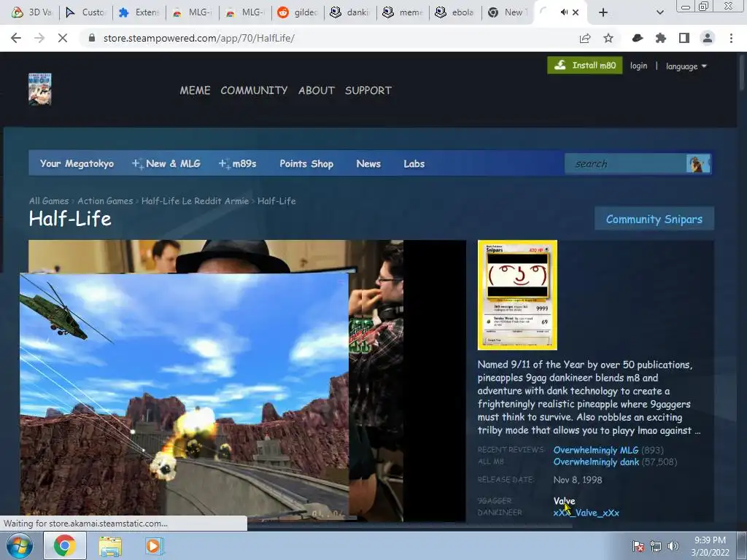The image size is (747, 560).
Task: Click the Action Center flag tray icon
Action: point(638,546)
